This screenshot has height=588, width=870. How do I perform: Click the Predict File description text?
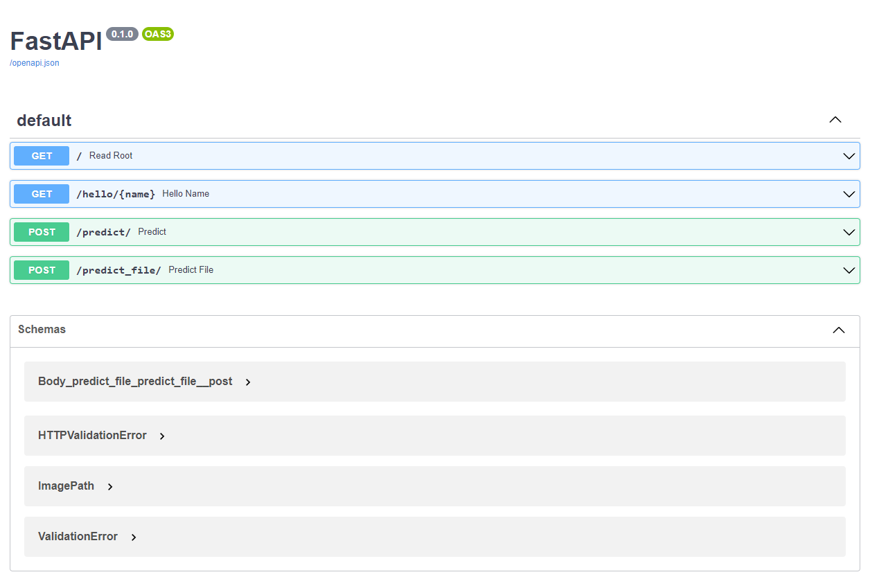191,270
